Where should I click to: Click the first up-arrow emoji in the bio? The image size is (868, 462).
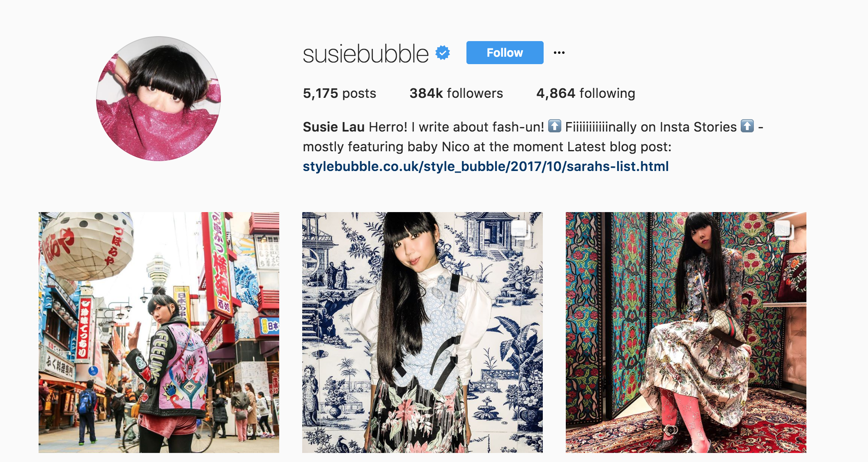point(555,126)
